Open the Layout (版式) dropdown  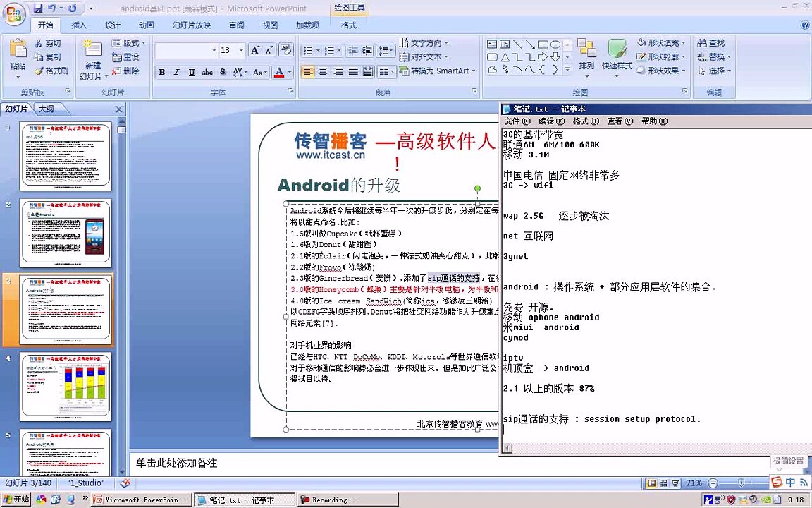[x=128, y=42]
